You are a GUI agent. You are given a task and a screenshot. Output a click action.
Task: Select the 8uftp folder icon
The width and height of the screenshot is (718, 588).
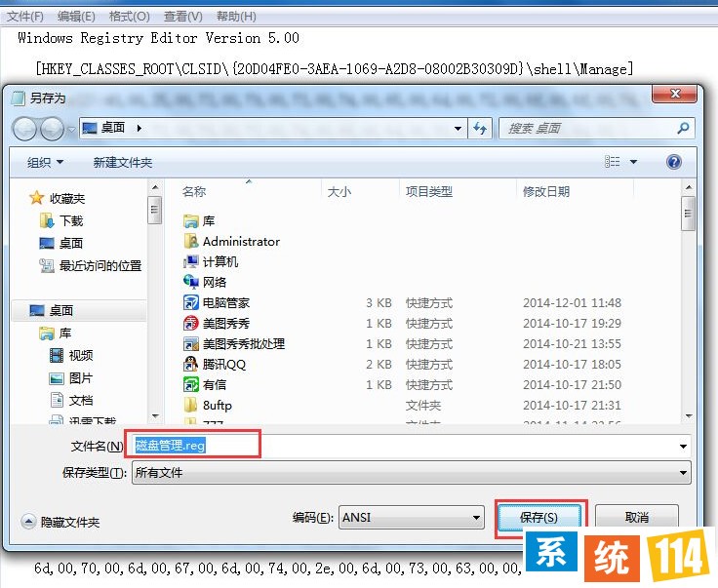coord(191,405)
